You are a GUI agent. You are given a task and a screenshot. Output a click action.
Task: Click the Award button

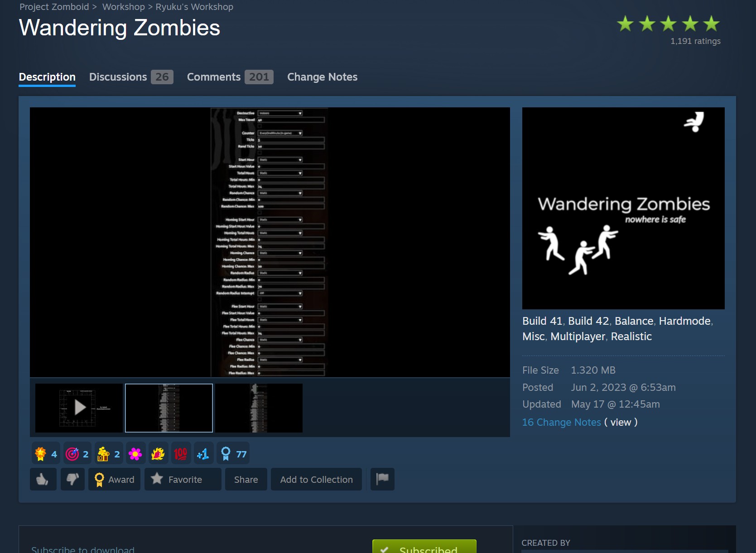coord(114,479)
